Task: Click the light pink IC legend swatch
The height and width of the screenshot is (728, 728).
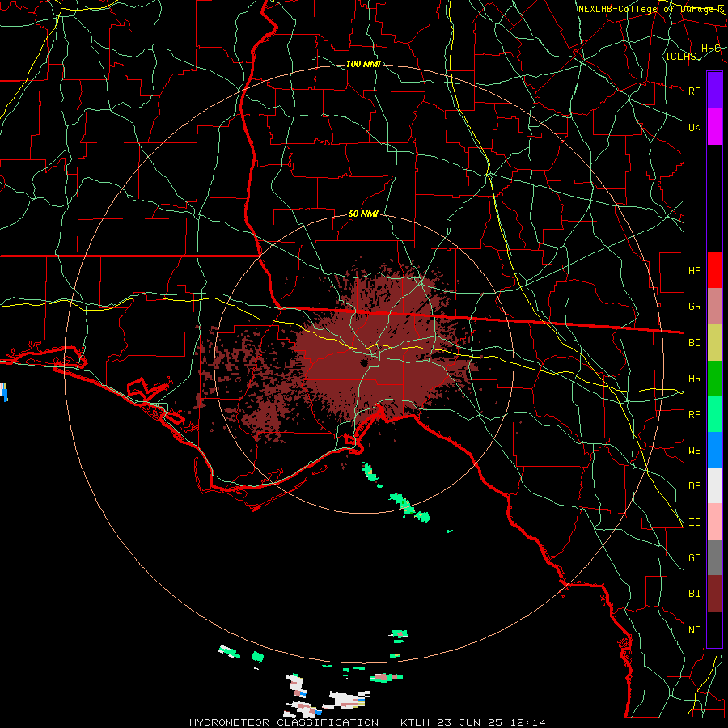Action: click(714, 522)
